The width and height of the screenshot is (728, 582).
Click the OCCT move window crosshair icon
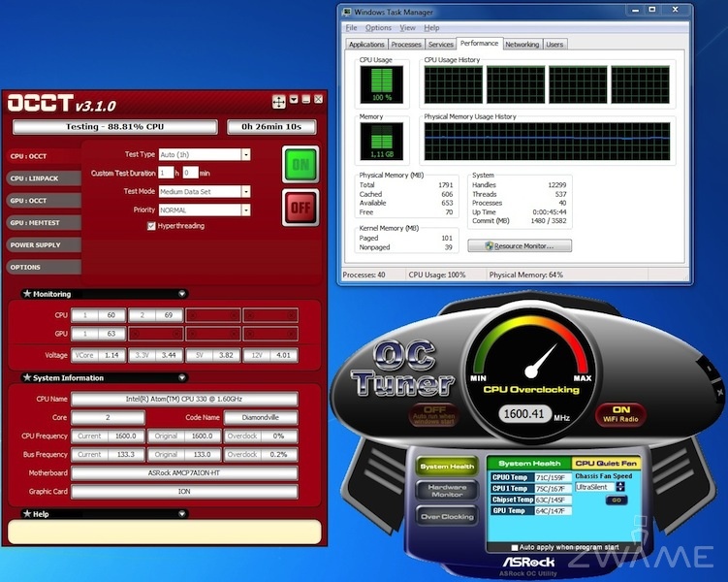278,102
